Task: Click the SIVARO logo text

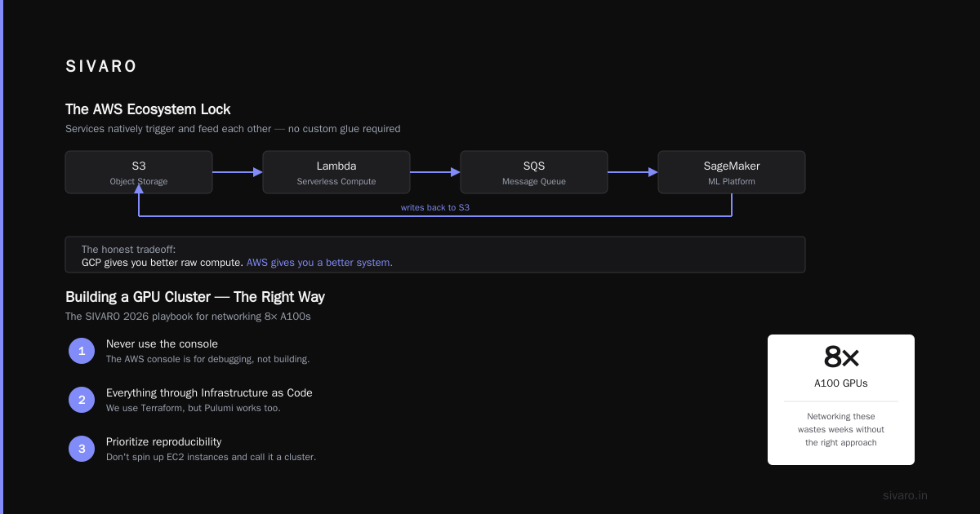Action: pyautogui.click(x=101, y=67)
